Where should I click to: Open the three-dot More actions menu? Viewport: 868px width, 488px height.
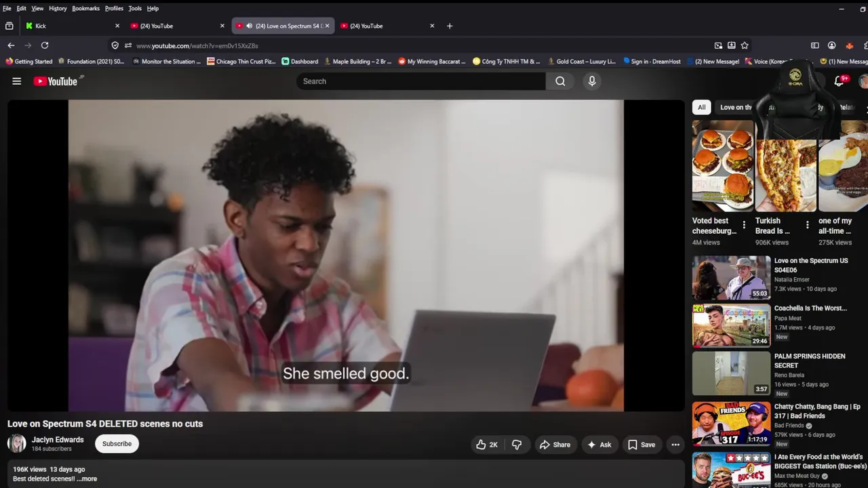click(x=675, y=445)
